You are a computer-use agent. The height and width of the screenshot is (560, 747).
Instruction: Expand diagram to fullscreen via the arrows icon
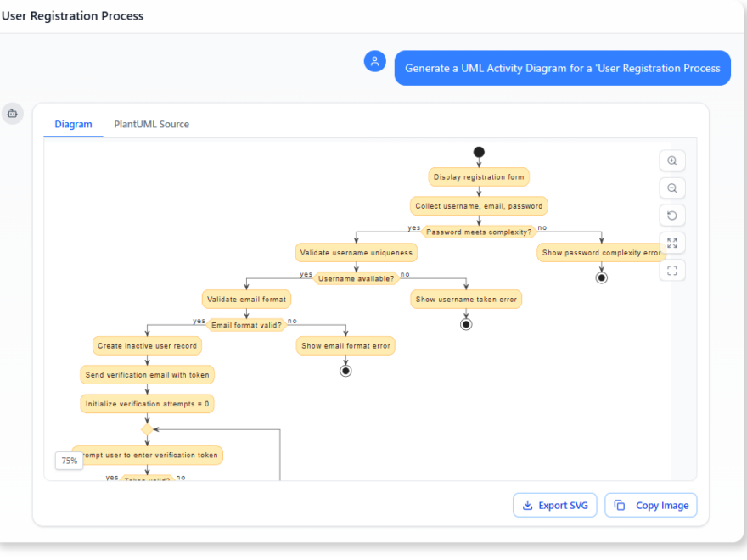pos(671,243)
